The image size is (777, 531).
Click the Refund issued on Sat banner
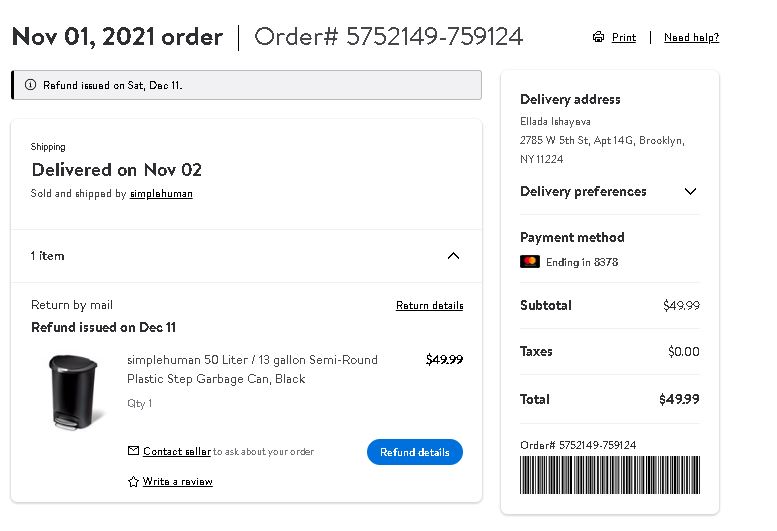click(x=246, y=85)
